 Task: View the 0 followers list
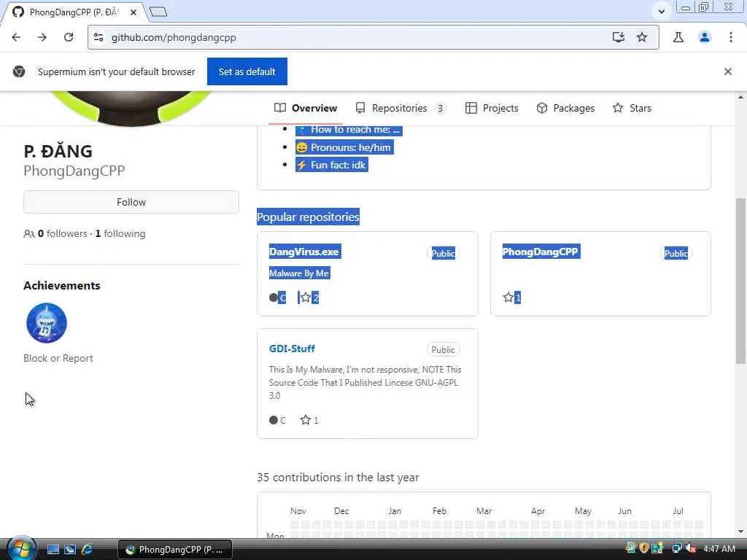pos(63,233)
